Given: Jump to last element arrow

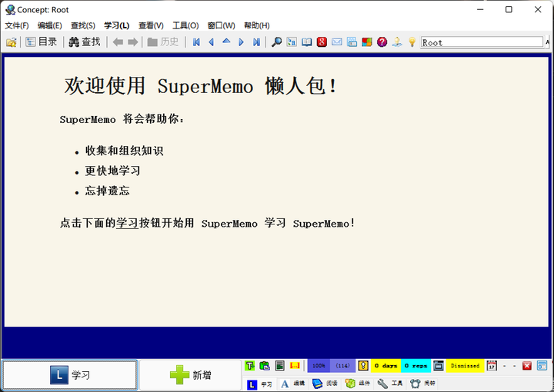Looking at the screenshot, I should click(x=256, y=42).
